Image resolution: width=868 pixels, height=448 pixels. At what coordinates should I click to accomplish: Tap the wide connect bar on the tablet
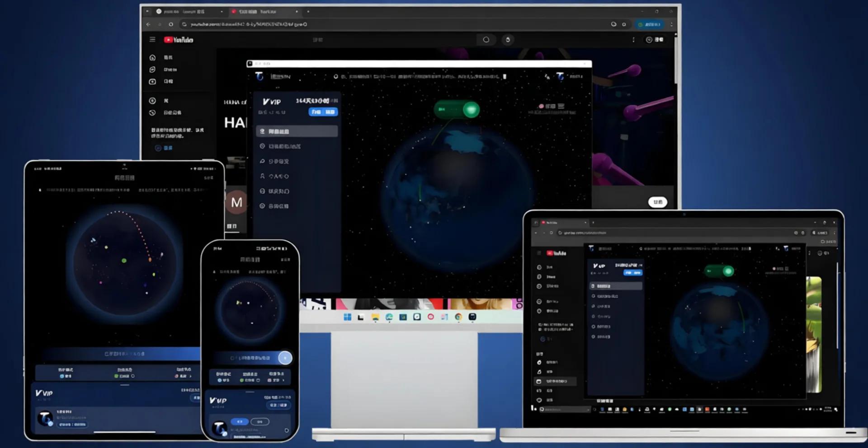point(122,354)
